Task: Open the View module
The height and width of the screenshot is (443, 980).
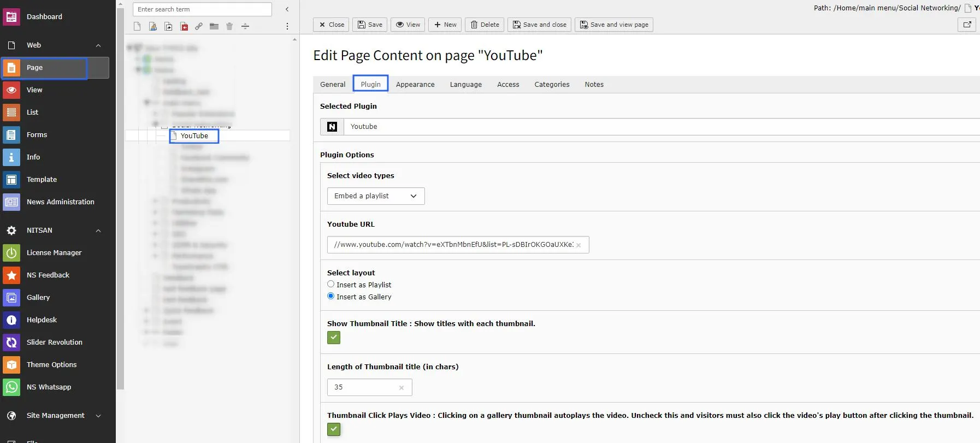Action: click(55, 90)
